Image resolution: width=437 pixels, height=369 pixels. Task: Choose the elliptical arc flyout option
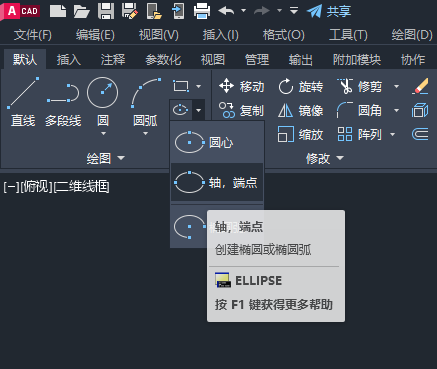point(189,227)
